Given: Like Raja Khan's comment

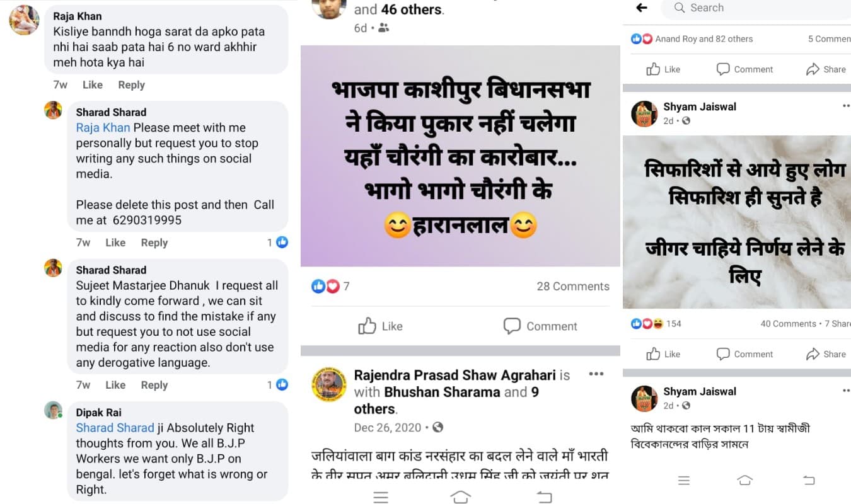Looking at the screenshot, I should [93, 85].
